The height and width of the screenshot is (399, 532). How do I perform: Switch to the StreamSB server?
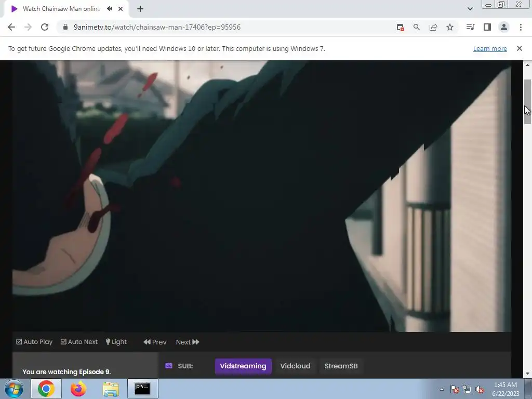[341, 366]
